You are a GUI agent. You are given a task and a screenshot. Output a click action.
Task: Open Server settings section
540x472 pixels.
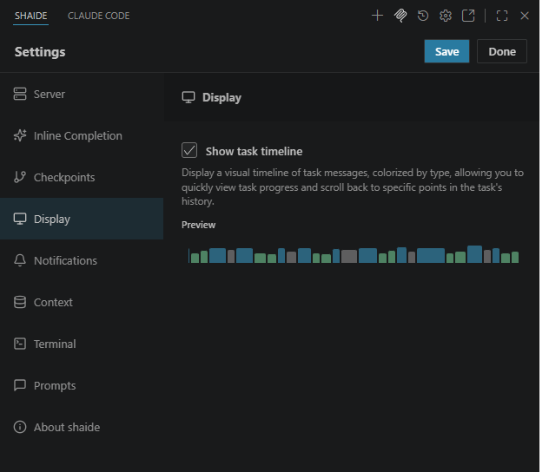pyautogui.click(x=82, y=94)
